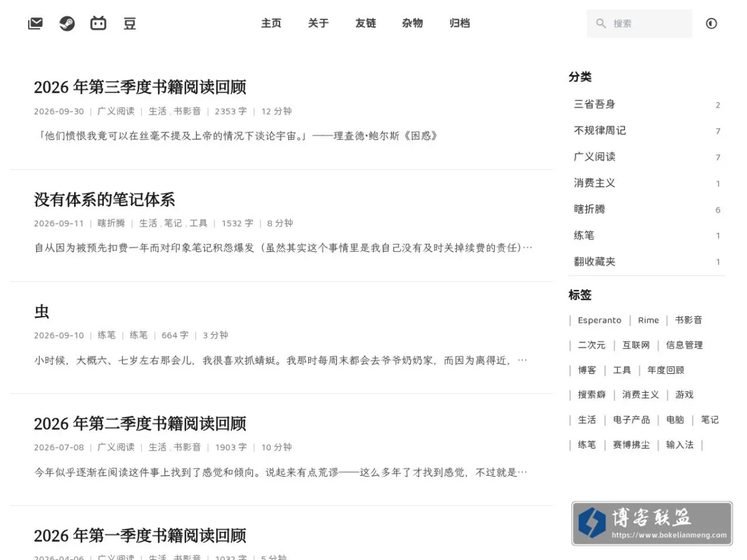Click the 标签 sidebar heading

580,295
